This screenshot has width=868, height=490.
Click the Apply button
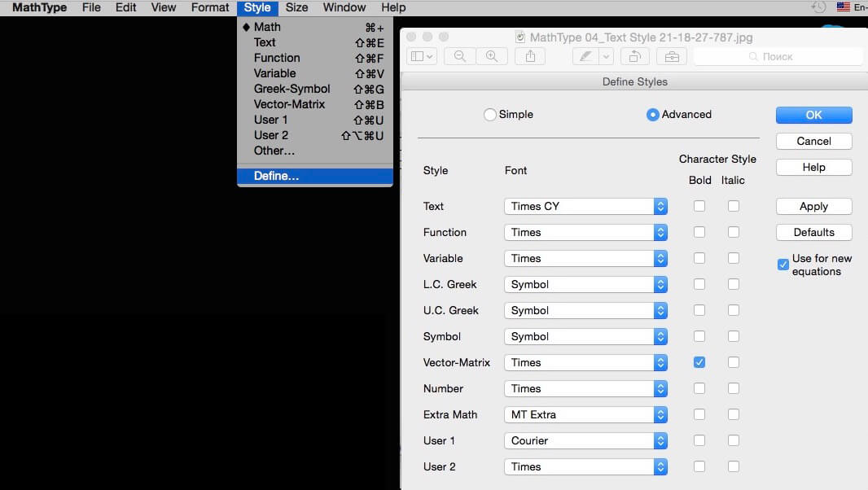pos(813,207)
